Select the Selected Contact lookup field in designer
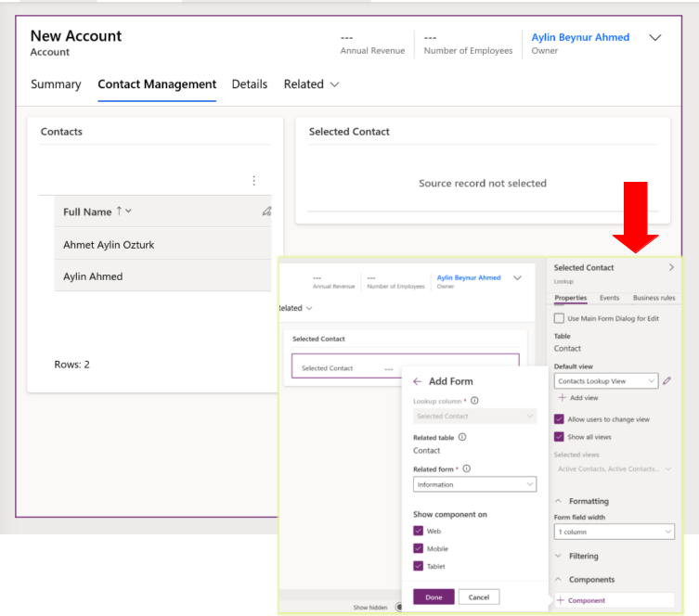The image size is (699, 616). [x=406, y=366]
